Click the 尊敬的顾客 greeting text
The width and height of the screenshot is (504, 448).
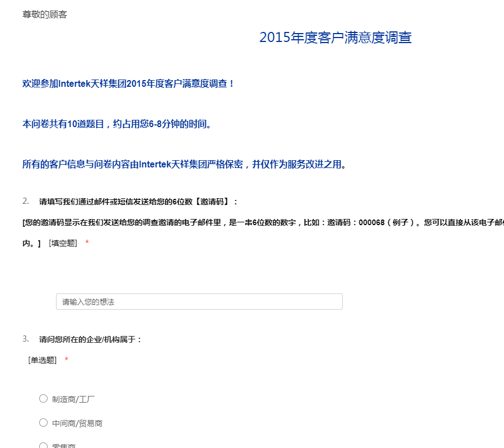(45, 15)
